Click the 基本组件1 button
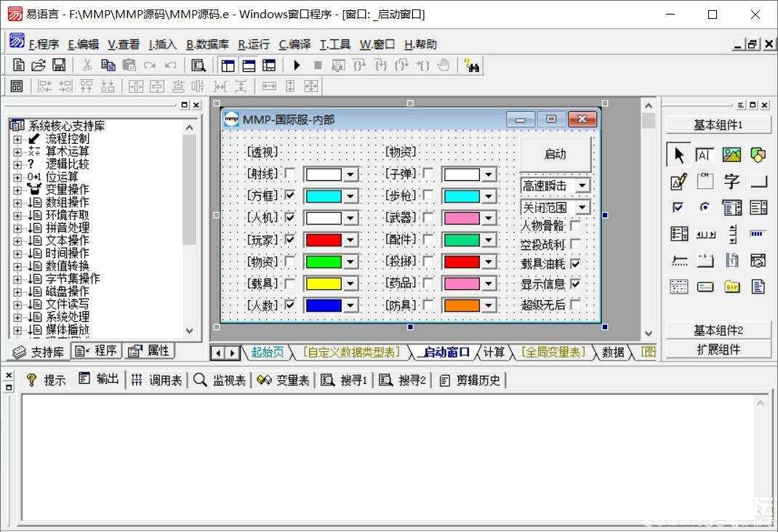The image size is (778, 532). (718, 125)
